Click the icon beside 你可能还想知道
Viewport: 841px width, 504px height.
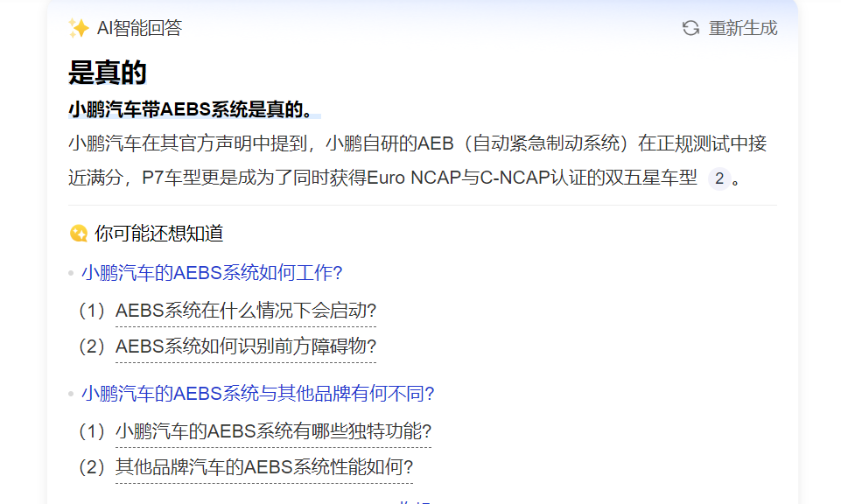tap(79, 234)
